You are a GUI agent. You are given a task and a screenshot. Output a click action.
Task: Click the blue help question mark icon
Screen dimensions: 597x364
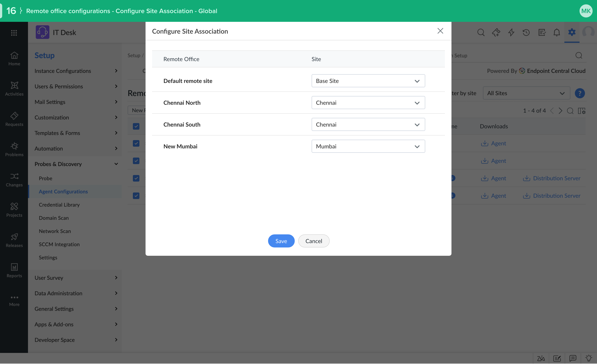click(580, 93)
